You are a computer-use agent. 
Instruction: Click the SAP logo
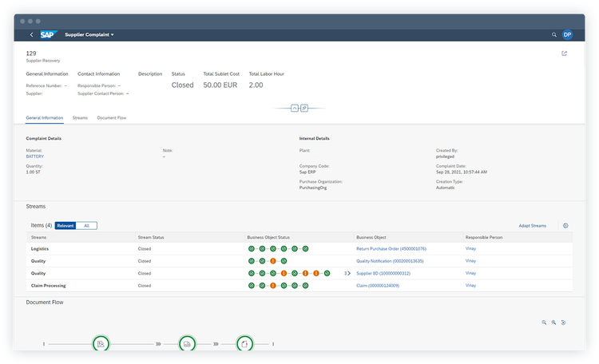click(49, 35)
